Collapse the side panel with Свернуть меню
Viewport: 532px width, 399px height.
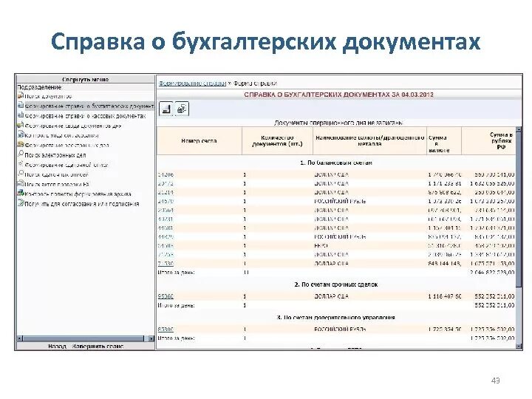tap(86, 79)
